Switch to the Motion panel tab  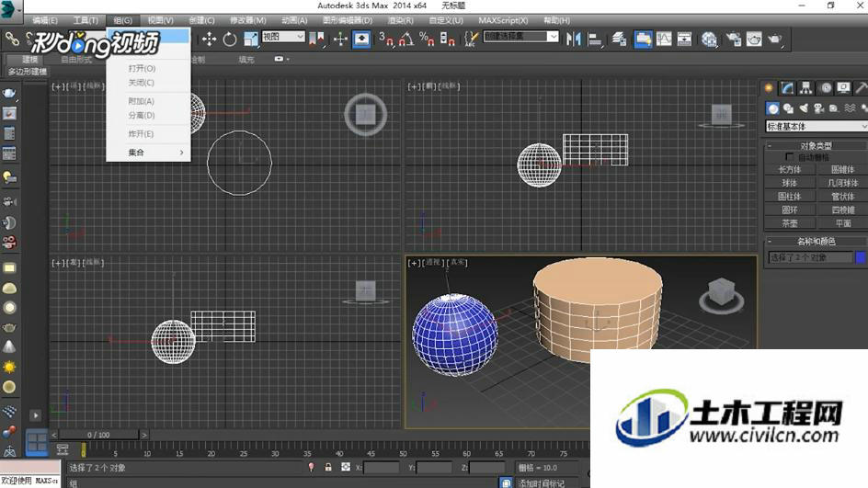[826, 88]
